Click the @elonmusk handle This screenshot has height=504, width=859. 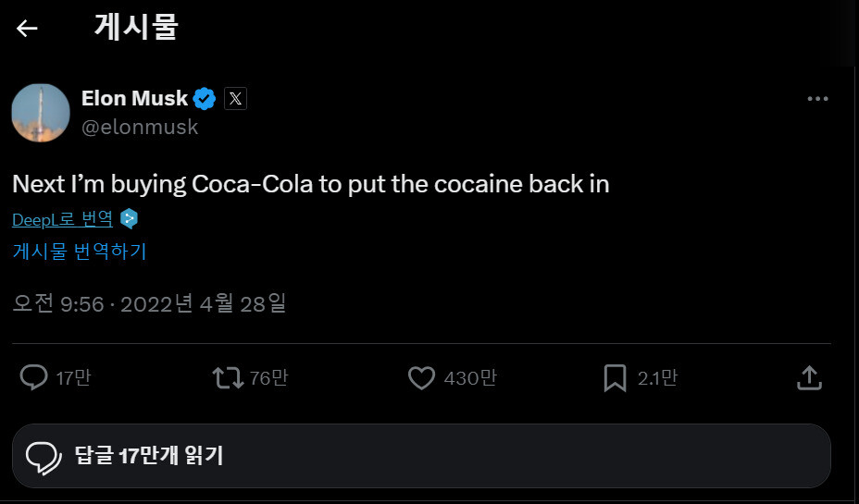140,128
